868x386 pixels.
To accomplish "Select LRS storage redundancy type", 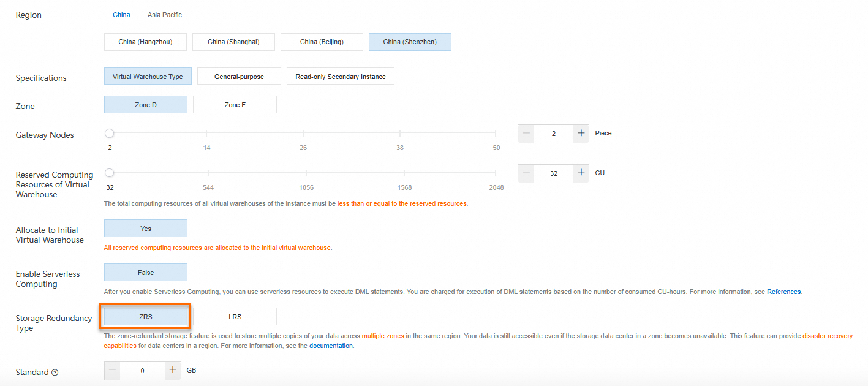I will pyautogui.click(x=235, y=317).
